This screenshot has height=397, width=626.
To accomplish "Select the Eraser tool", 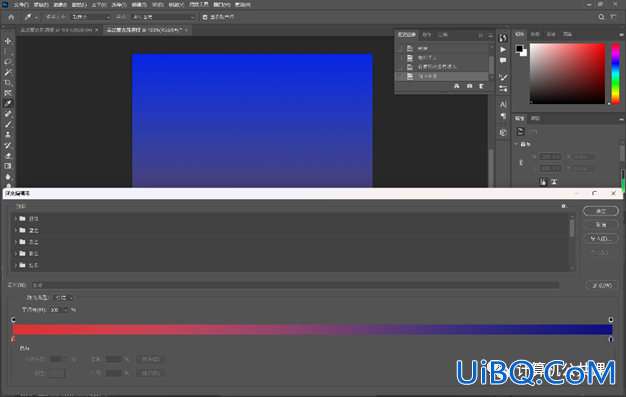I will pos(8,155).
